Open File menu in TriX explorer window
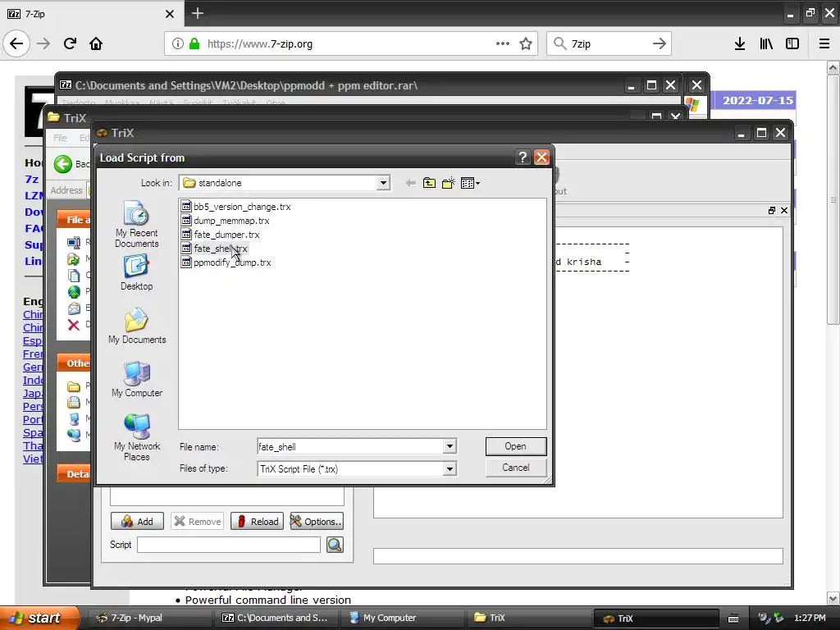Image resolution: width=840 pixels, height=630 pixels. [x=60, y=138]
